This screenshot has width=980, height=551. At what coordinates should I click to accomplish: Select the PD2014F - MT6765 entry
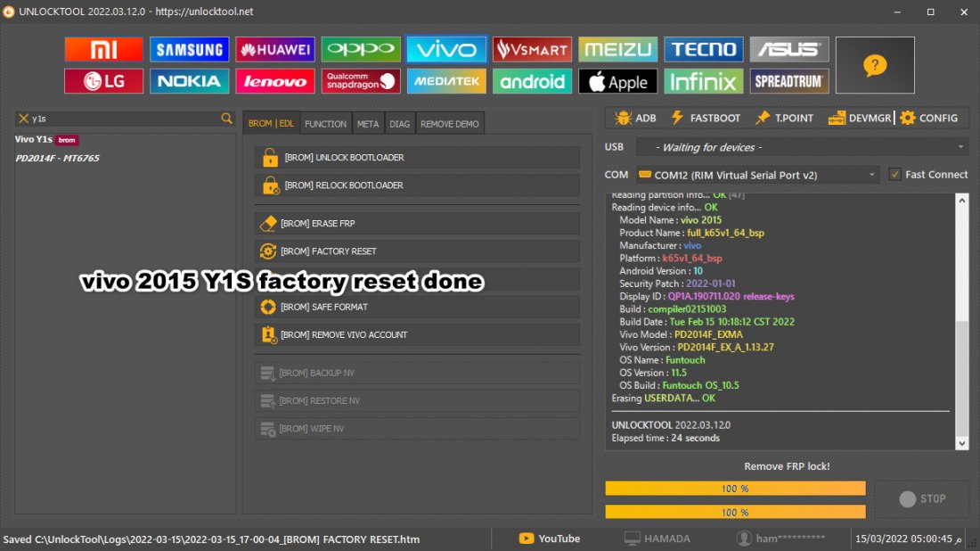click(58, 158)
